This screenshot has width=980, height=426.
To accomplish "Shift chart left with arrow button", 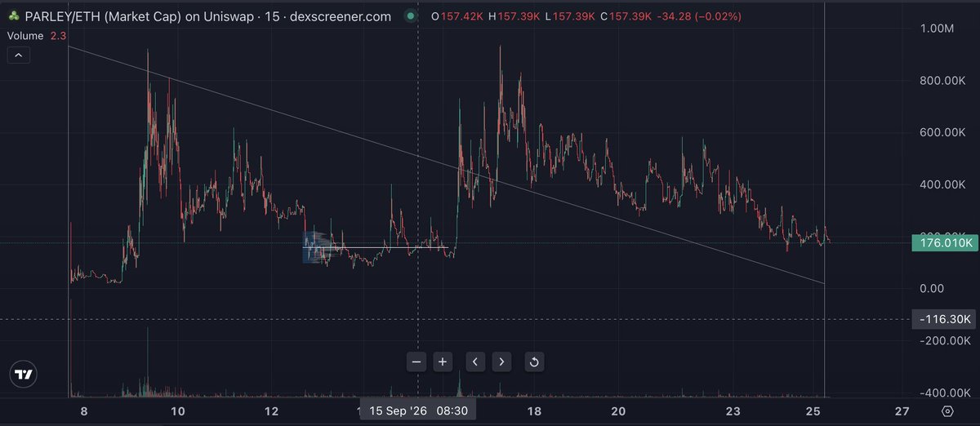I will click(476, 362).
